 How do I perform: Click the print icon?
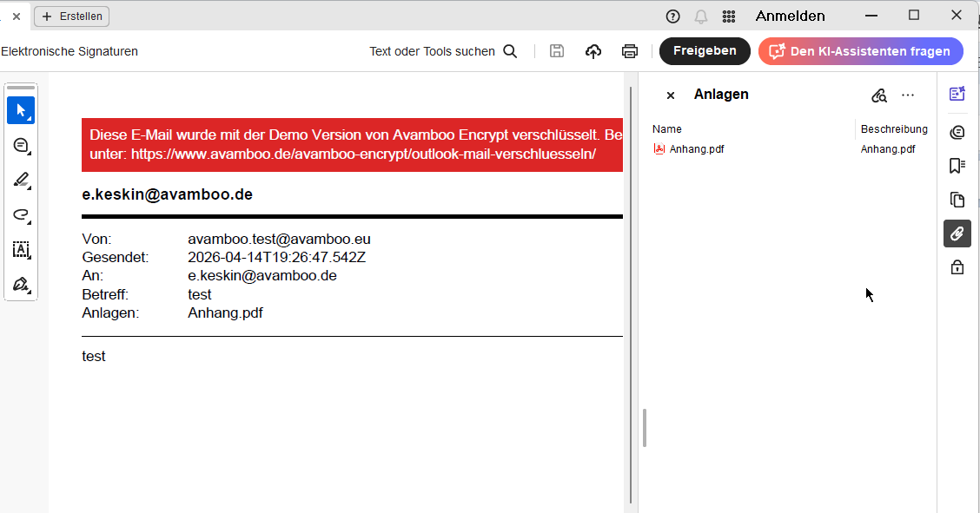[629, 51]
